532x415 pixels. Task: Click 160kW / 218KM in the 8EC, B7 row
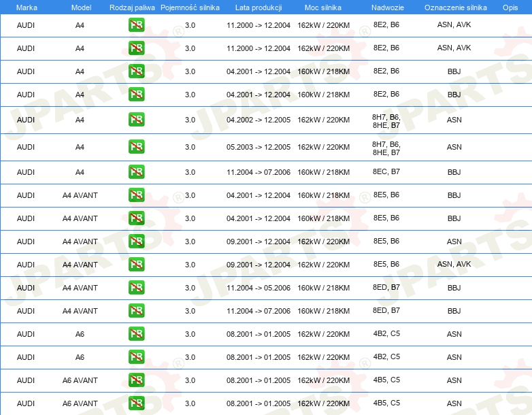tap(323, 172)
